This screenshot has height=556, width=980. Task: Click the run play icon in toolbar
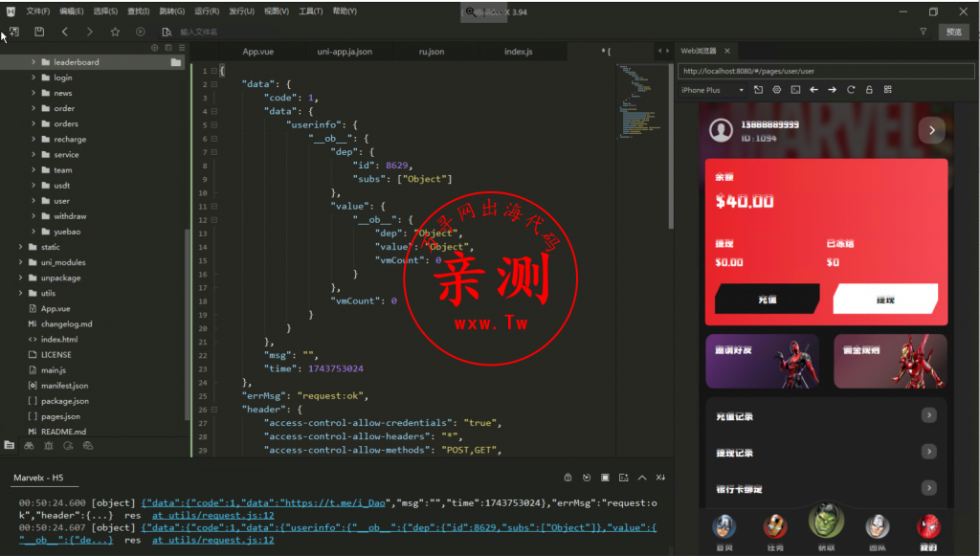(141, 32)
